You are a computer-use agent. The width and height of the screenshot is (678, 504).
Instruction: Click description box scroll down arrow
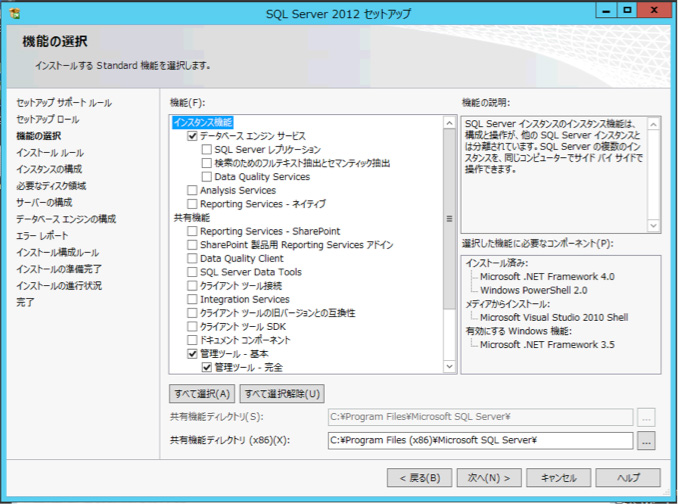(x=653, y=226)
